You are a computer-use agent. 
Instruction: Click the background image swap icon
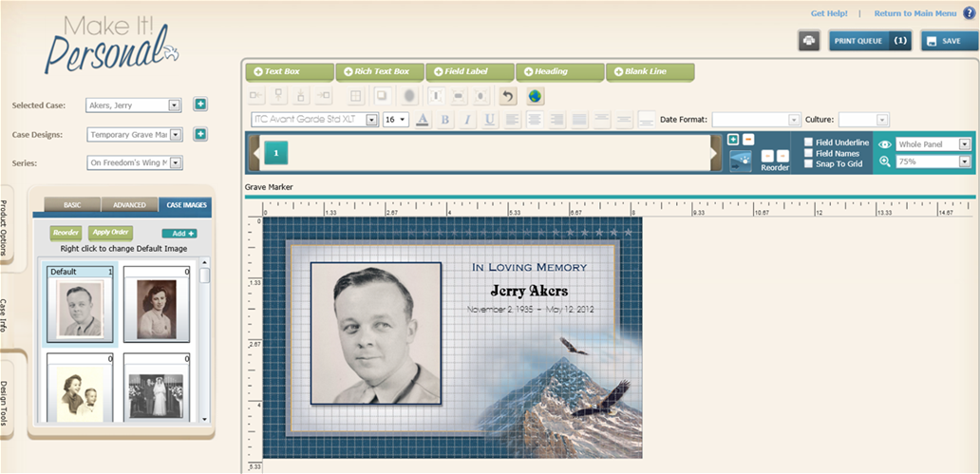(x=741, y=161)
